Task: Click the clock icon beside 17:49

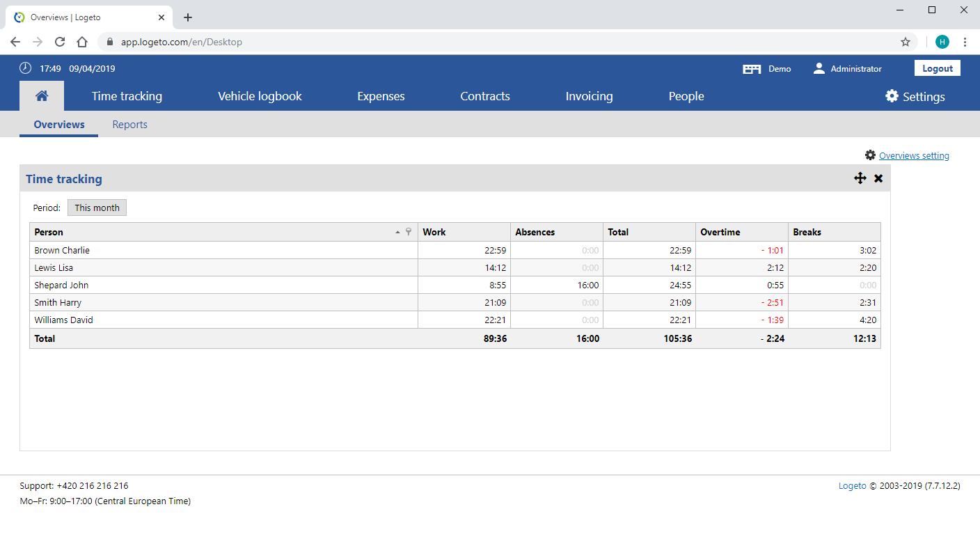Action: (25, 68)
